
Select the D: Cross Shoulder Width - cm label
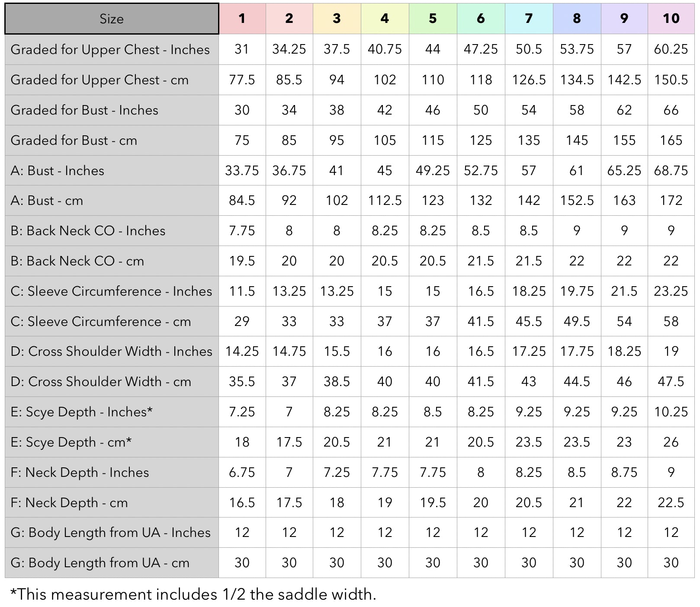tap(101, 382)
